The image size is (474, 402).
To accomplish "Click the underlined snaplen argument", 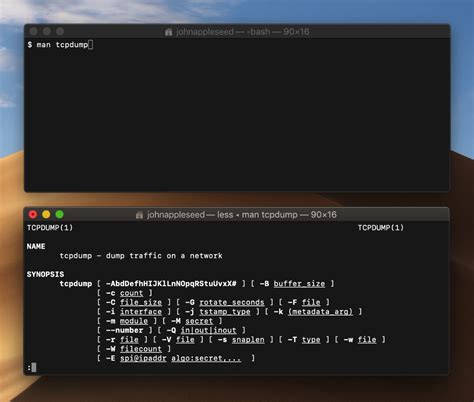I will pyautogui.click(x=248, y=340).
